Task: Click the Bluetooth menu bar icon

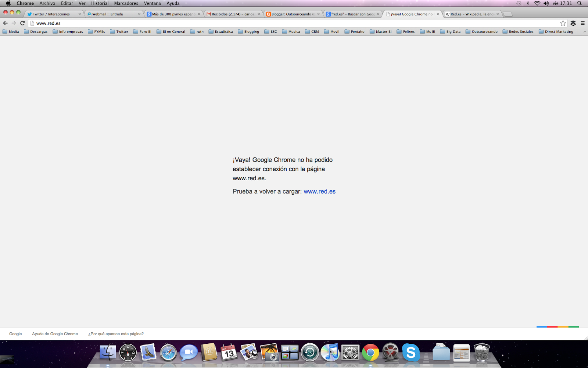Action: pos(528,3)
